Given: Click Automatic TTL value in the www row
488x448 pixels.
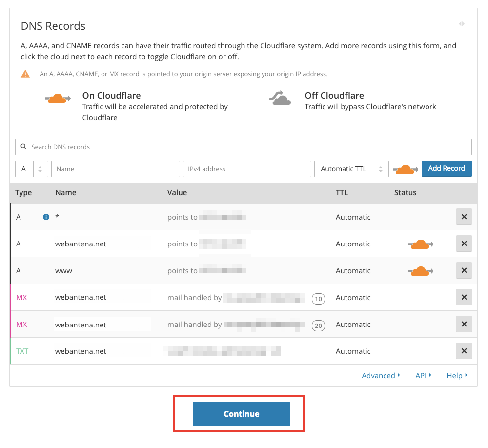Looking at the screenshot, I should point(353,271).
